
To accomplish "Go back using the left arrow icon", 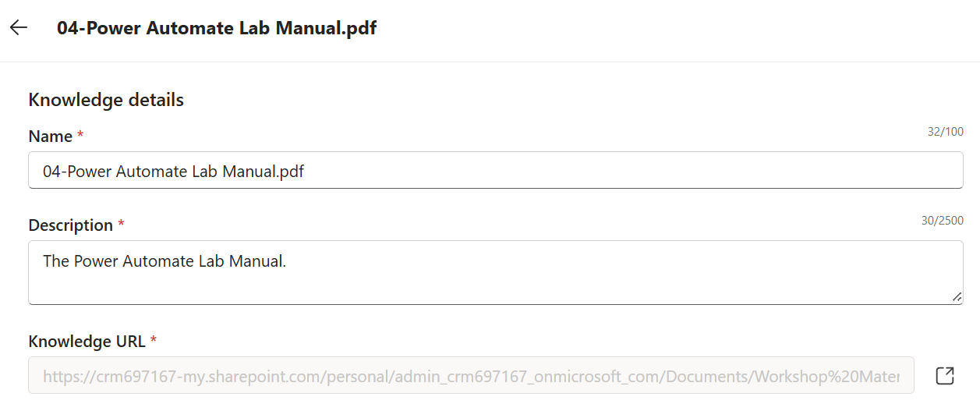I will coord(19,28).
